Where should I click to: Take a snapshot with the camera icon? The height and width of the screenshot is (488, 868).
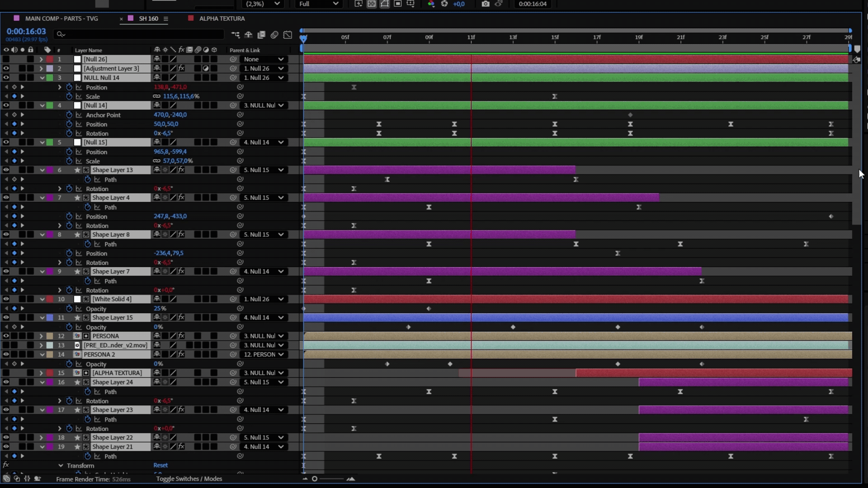tap(485, 4)
